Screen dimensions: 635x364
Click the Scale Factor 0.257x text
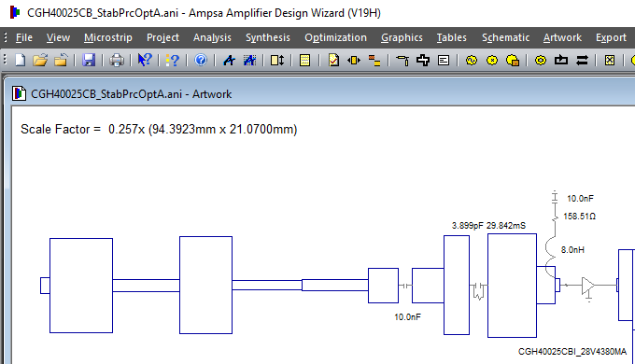[159, 129]
